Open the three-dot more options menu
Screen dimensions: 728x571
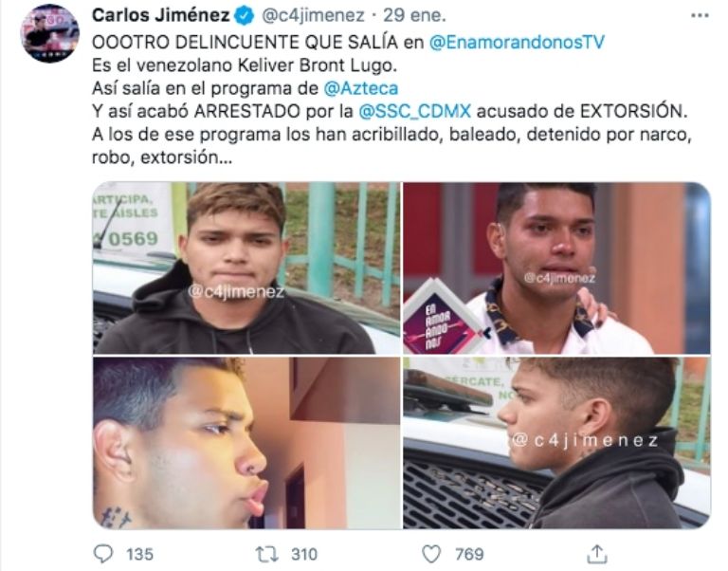click(700, 16)
